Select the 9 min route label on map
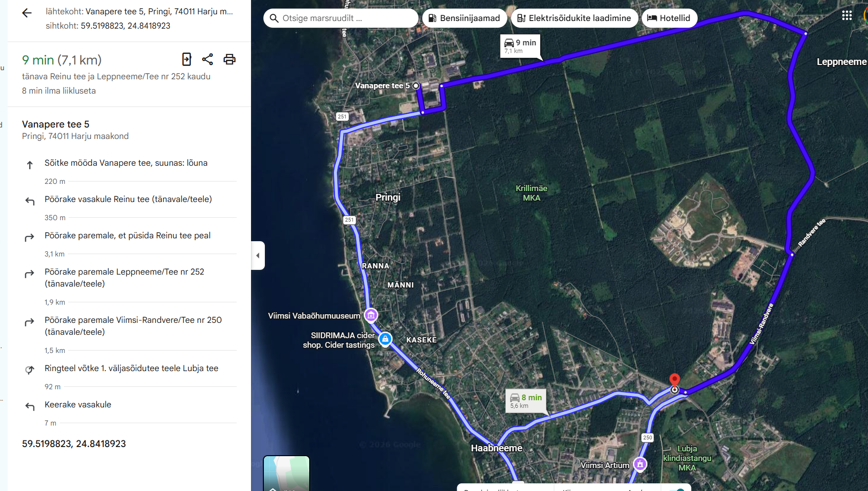868x491 pixels. (521, 46)
